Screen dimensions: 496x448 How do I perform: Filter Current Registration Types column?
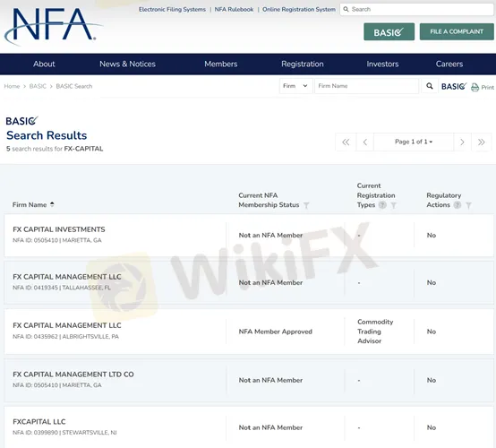pyautogui.click(x=394, y=205)
